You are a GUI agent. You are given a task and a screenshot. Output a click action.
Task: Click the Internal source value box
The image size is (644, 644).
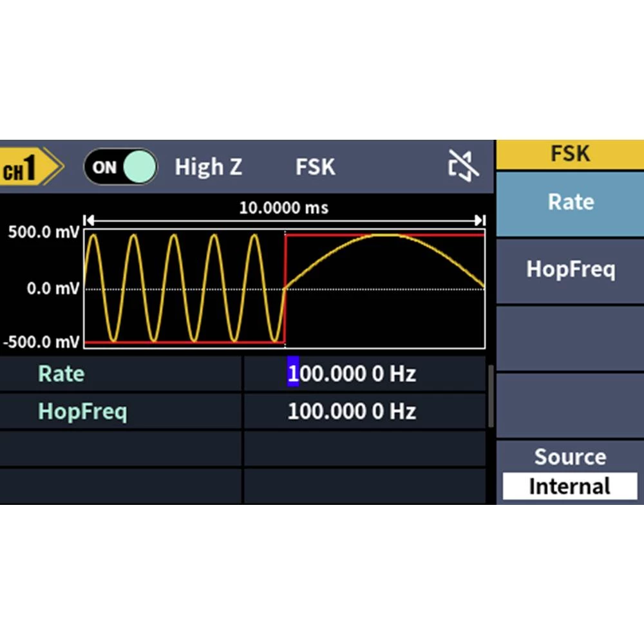(x=570, y=486)
